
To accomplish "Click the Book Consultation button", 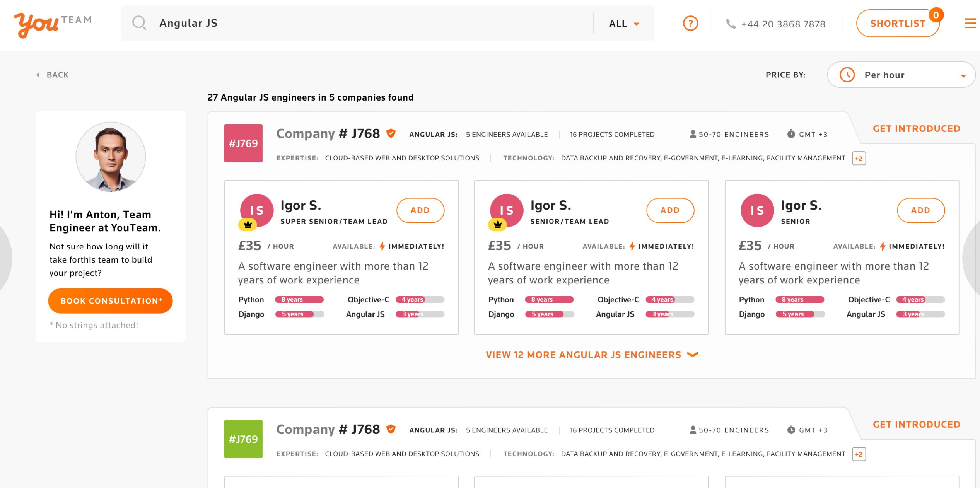I will click(110, 301).
